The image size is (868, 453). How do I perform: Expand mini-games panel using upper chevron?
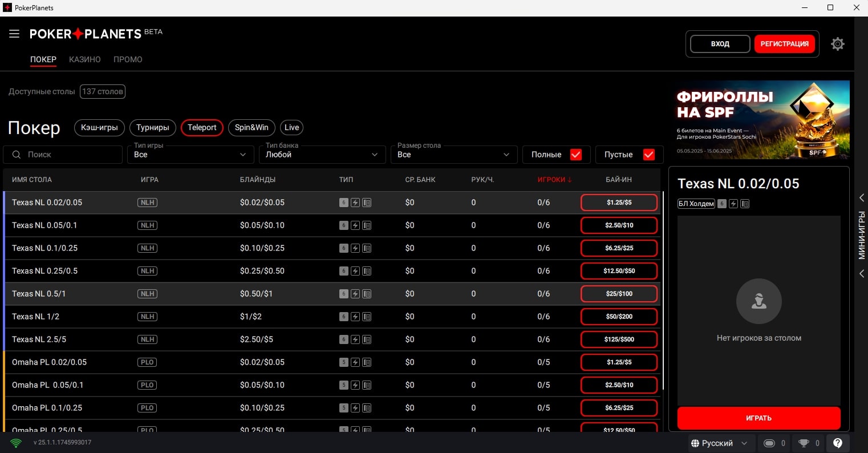point(862,197)
